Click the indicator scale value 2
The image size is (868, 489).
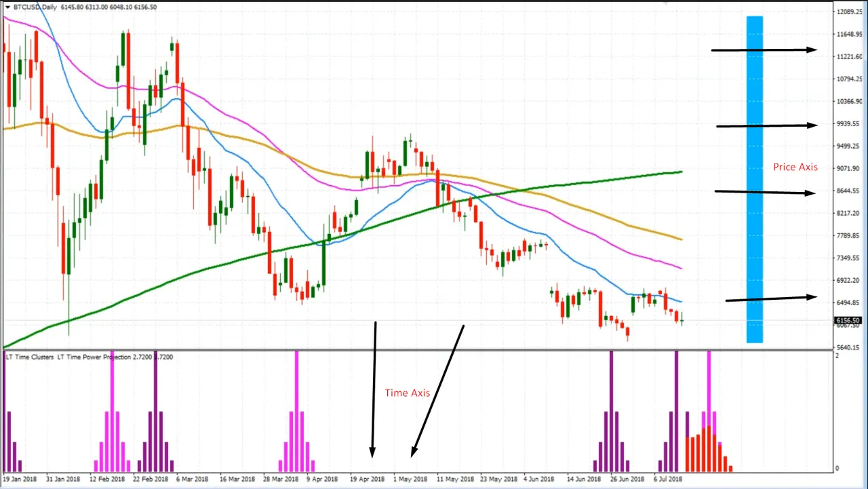[x=836, y=356]
